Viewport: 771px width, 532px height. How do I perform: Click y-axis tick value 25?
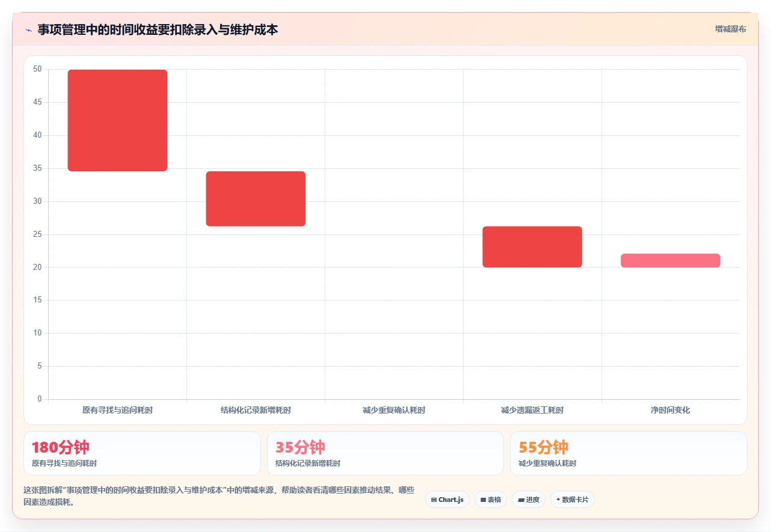[x=37, y=234]
